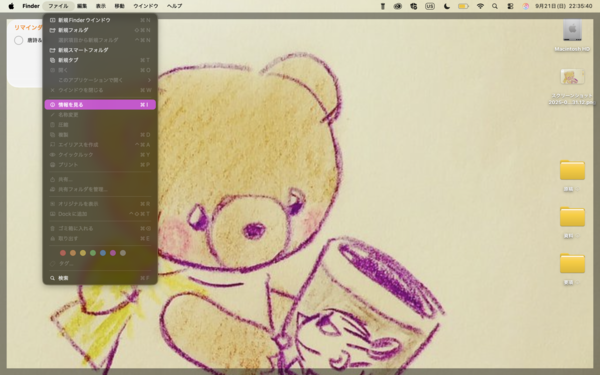The image size is (600, 375).
Task: Mark the reminder complete in リマインダー widget
Action: 18,40
